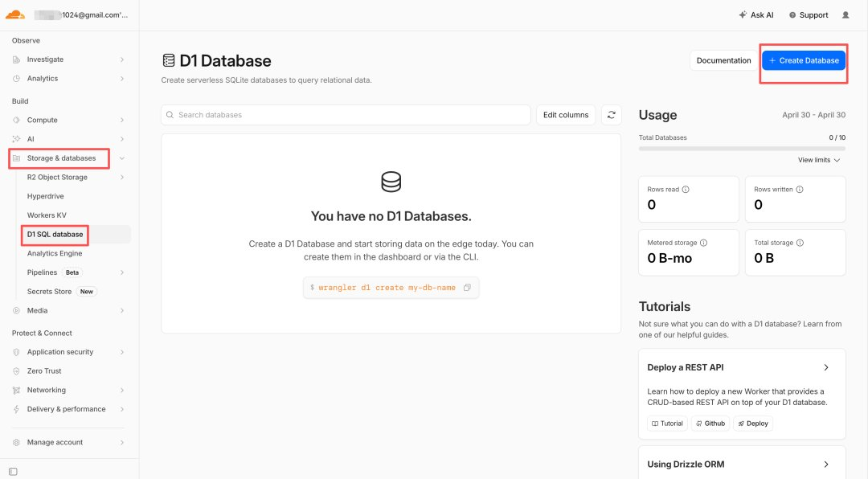Focus the Search databases field
Image resolution: width=868 pixels, height=479 pixels.
click(346, 115)
